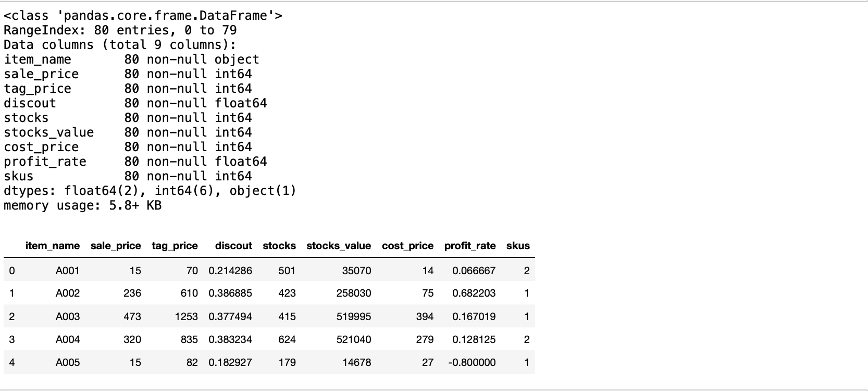The image size is (868, 391).
Task: Select the sale_price column header
Action: coord(116,246)
